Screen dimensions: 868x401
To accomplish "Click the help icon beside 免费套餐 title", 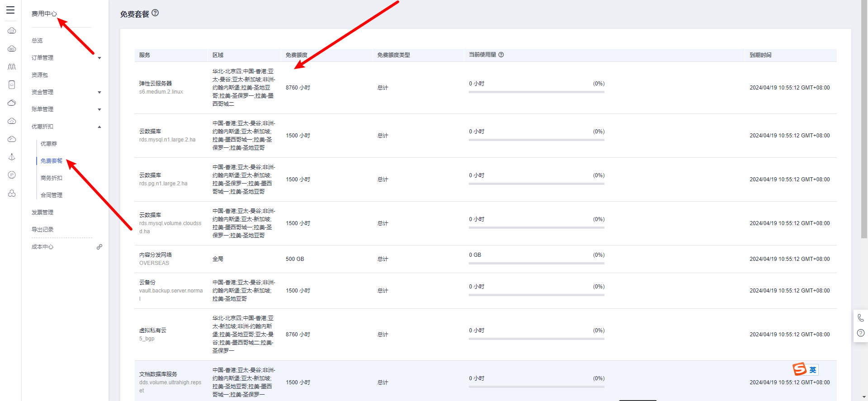I will coord(155,13).
